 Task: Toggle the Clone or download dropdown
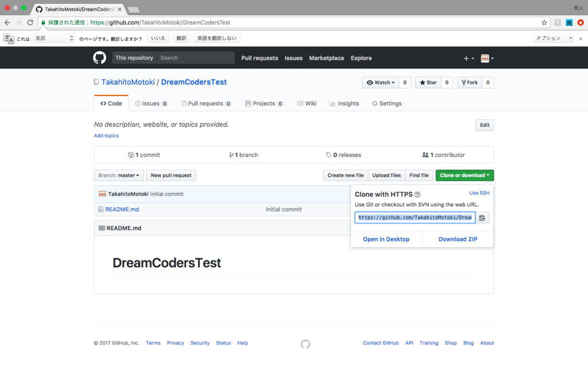click(x=465, y=175)
